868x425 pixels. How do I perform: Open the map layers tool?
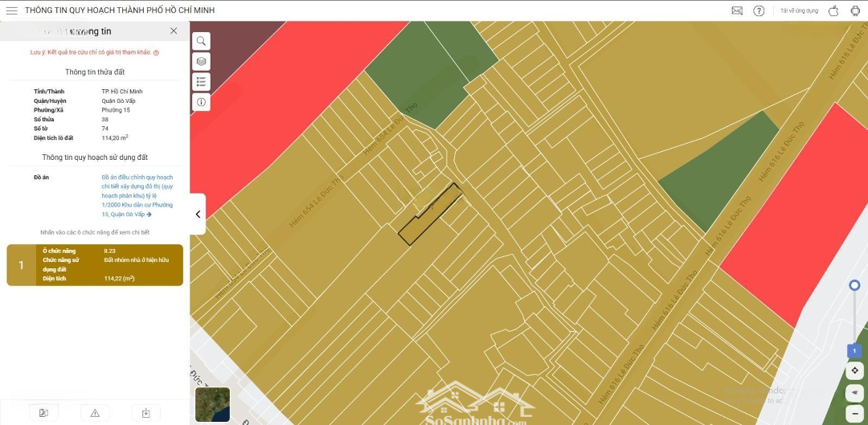click(x=201, y=61)
